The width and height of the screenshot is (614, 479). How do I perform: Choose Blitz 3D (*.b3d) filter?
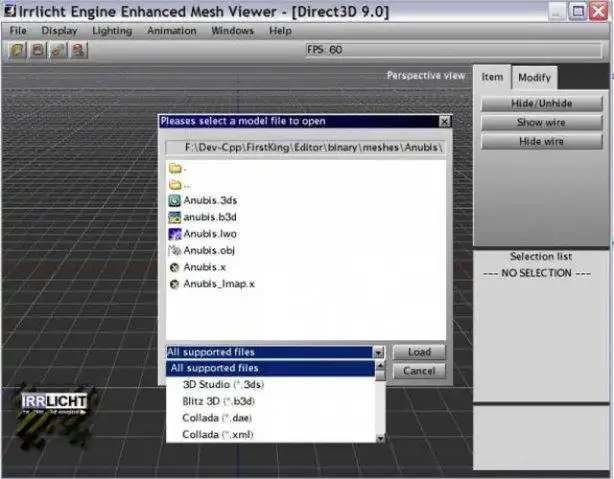[x=270, y=401]
